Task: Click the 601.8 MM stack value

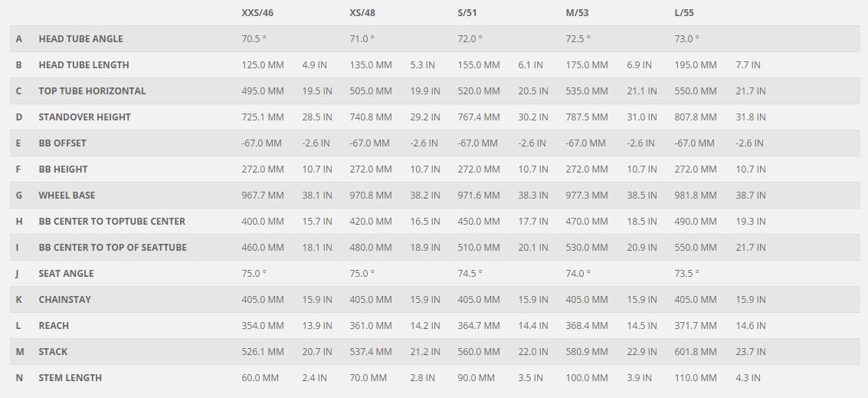Action: [696, 352]
